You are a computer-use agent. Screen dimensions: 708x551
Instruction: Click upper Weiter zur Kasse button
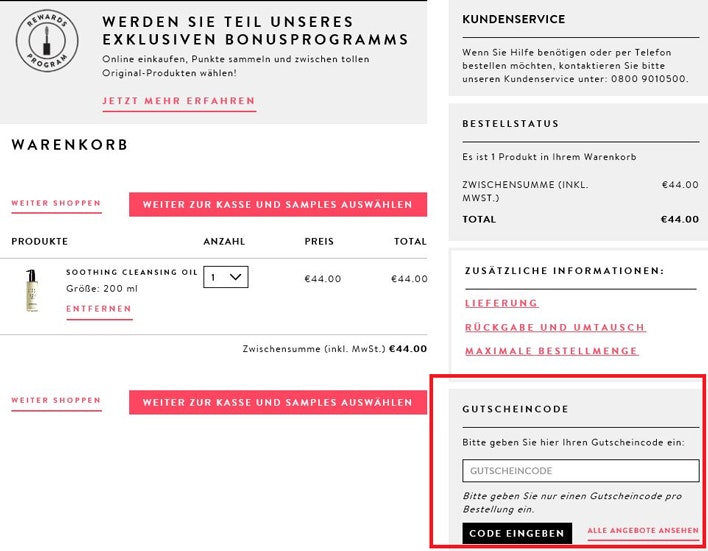(x=278, y=205)
